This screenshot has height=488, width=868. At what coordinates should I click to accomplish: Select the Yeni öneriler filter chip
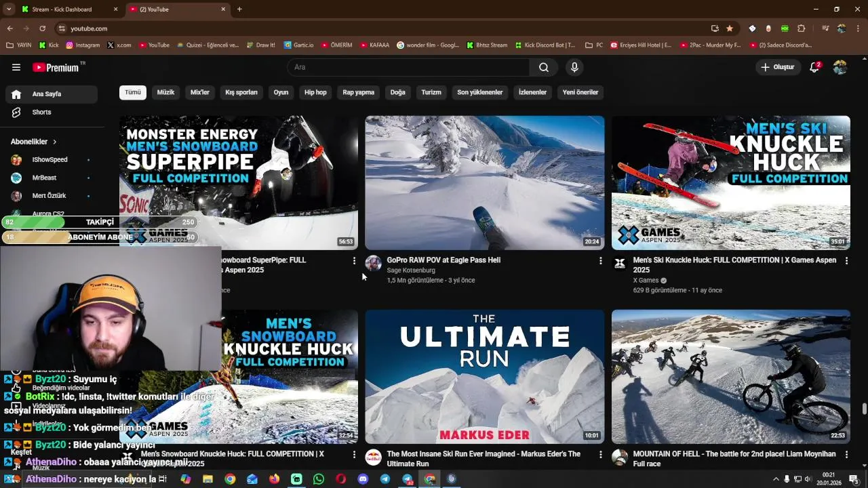(x=580, y=92)
